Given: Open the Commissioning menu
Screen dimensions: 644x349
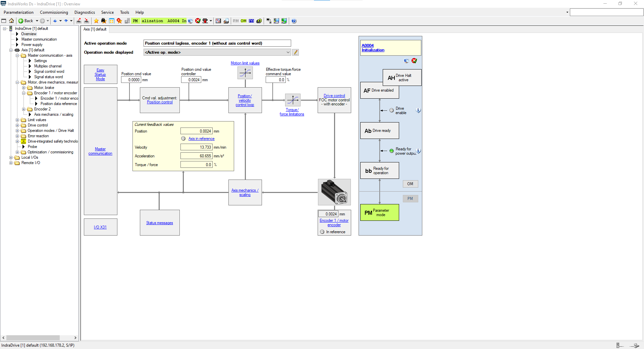Looking at the screenshot, I should 54,12.
